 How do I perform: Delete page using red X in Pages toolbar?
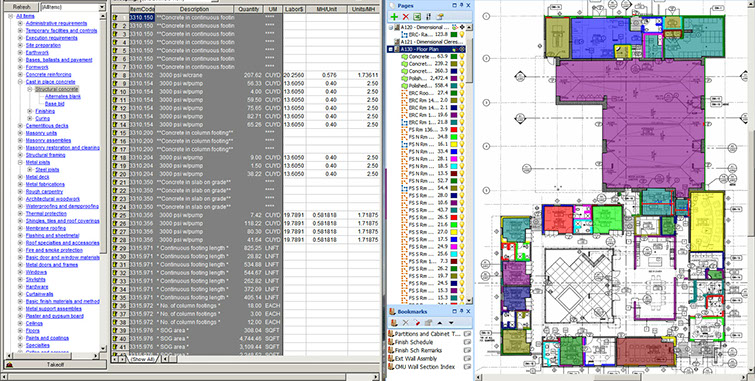405,16
